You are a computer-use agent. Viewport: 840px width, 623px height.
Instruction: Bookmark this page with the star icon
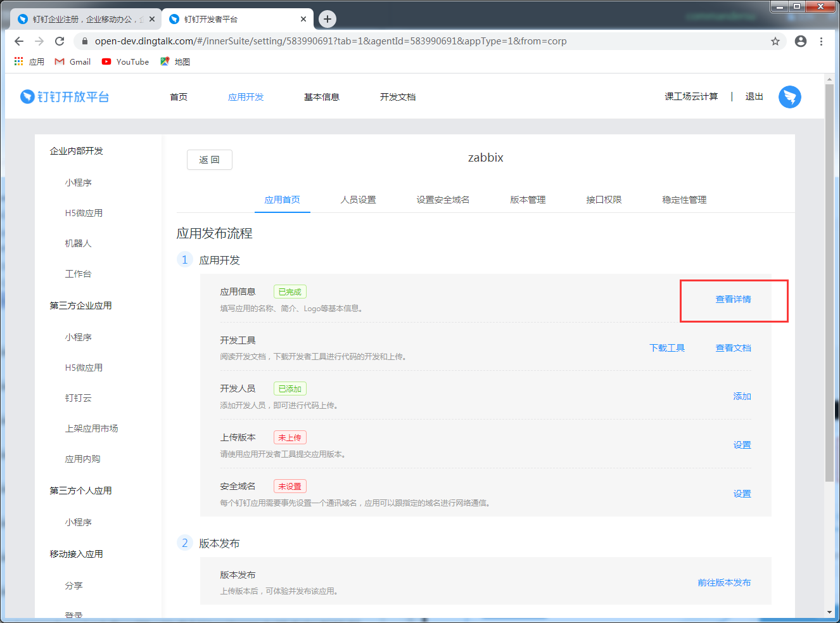(775, 41)
